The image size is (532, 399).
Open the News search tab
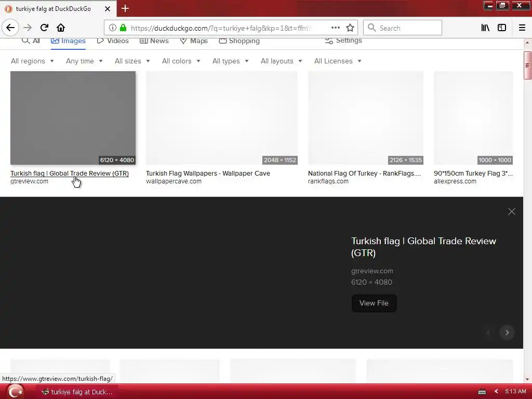click(x=154, y=41)
